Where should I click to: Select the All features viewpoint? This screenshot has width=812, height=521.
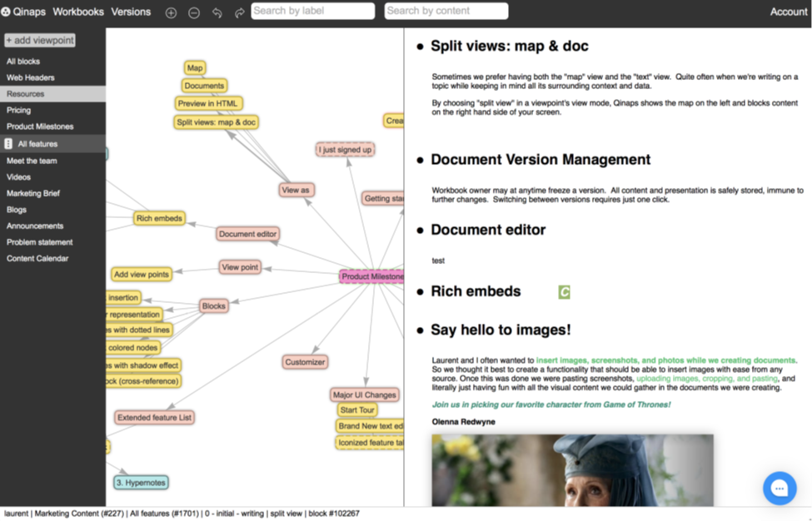coord(52,144)
